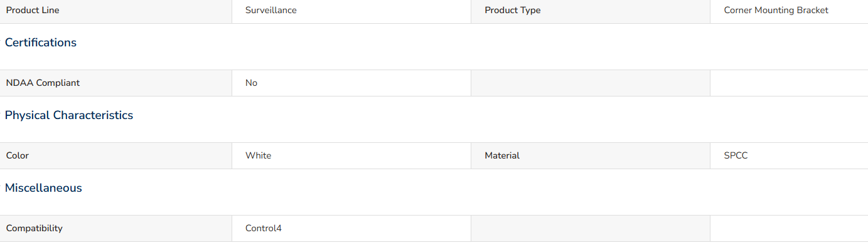
Task: Select the Corner Mounting Bracket value
Action: (x=776, y=10)
